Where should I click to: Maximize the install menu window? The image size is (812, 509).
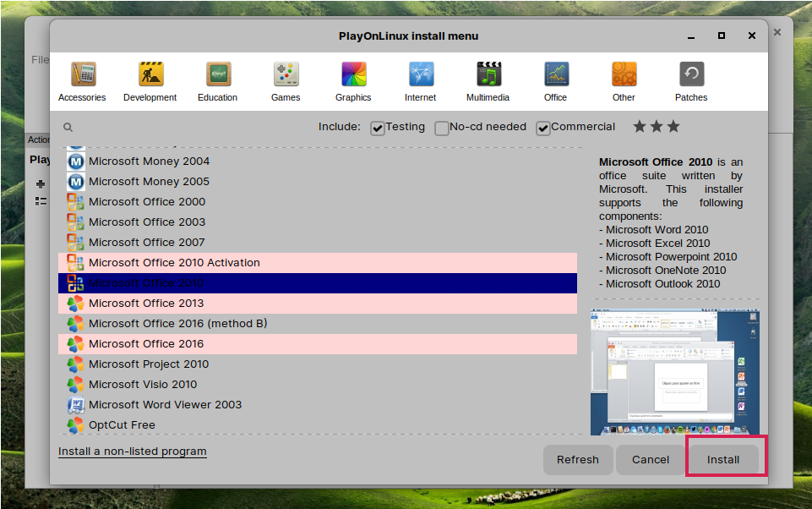[722, 36]
